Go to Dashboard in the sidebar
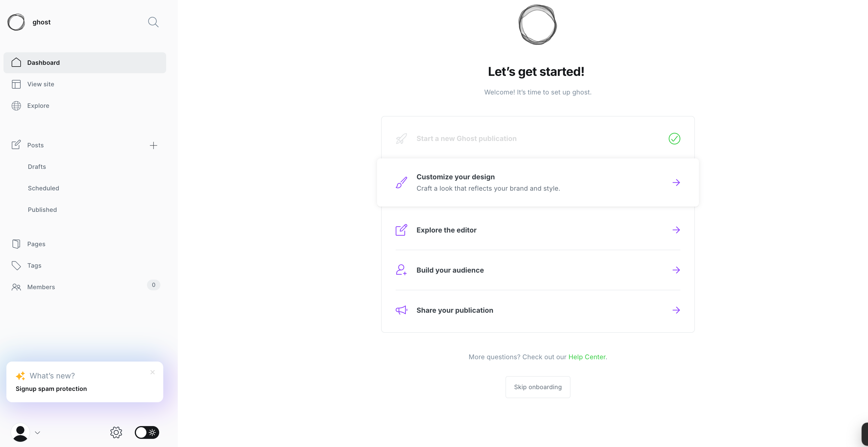868x447 pixels. (x=44, y=63)
